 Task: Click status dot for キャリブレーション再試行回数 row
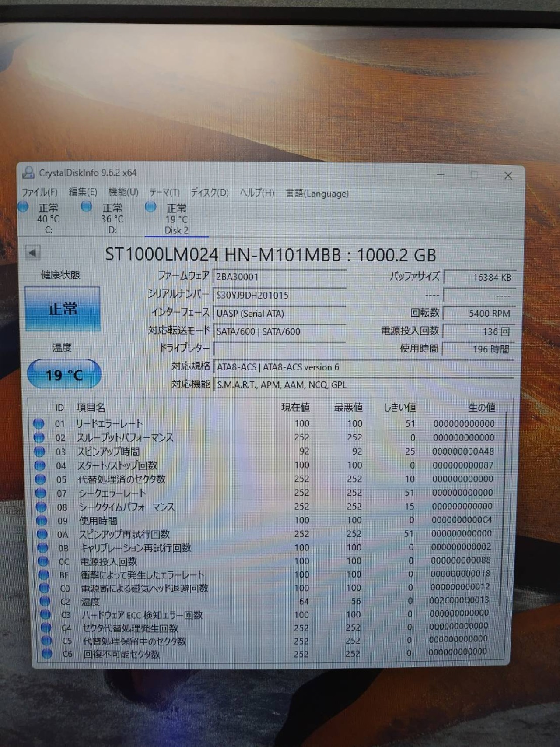click(x=43, y=548)
